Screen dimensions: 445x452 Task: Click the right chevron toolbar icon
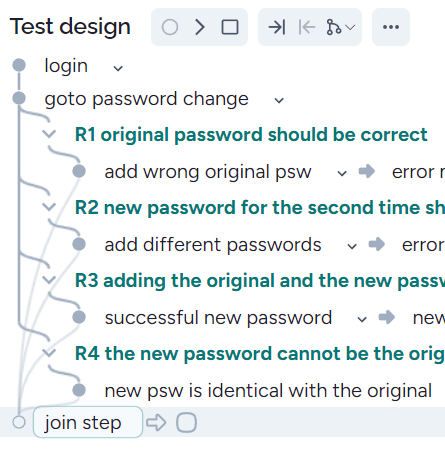(200, 27)
